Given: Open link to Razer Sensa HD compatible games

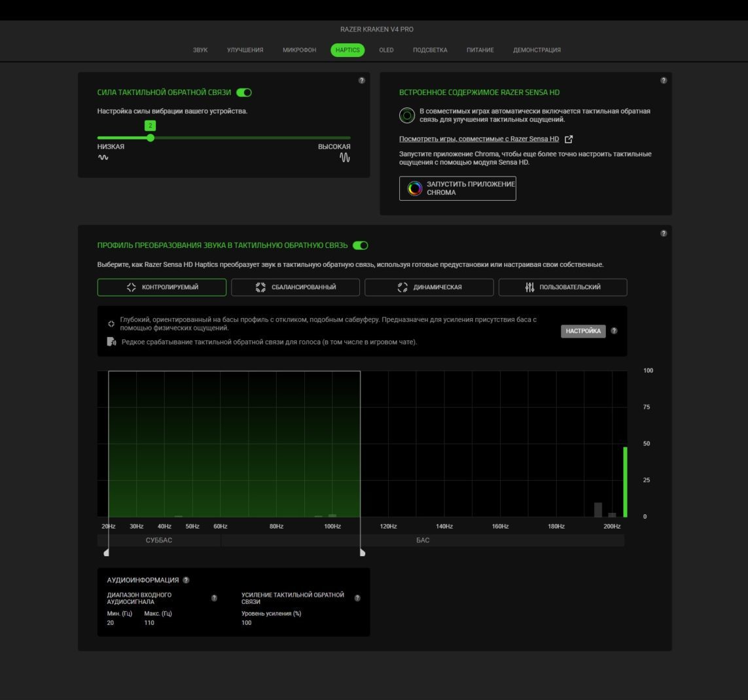Looking at the screenshot, I should (479, 139).
